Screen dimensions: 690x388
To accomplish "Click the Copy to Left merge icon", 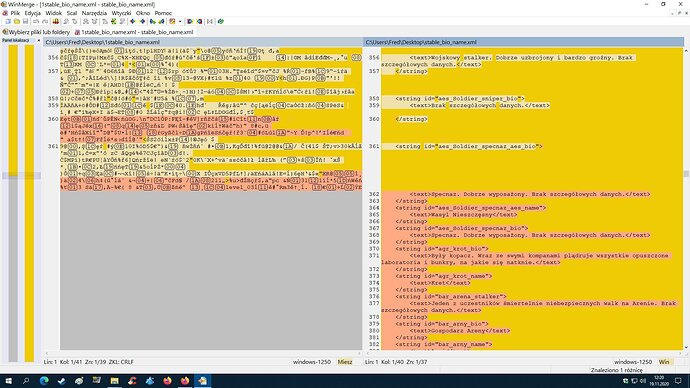I will pos(161,21).
